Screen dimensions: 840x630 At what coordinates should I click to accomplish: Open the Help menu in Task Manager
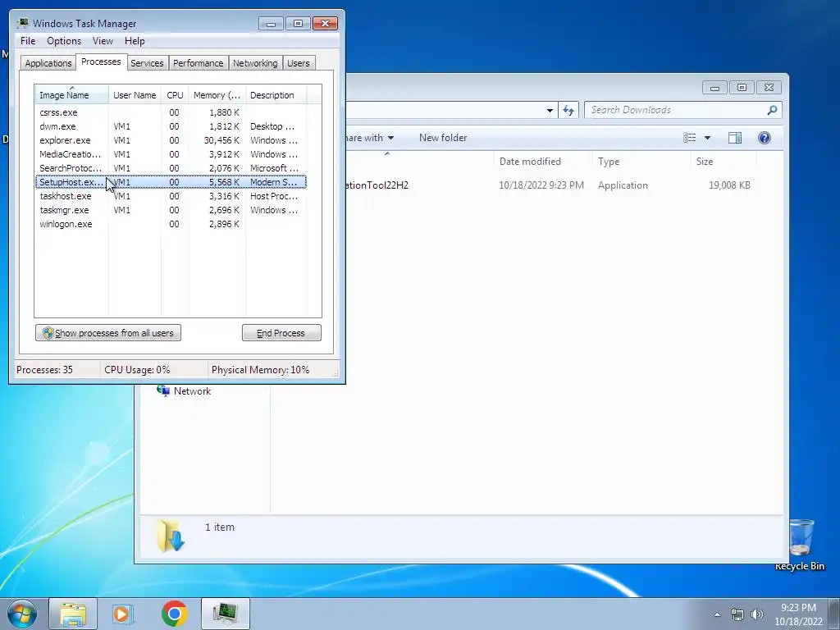click(135, 41)
